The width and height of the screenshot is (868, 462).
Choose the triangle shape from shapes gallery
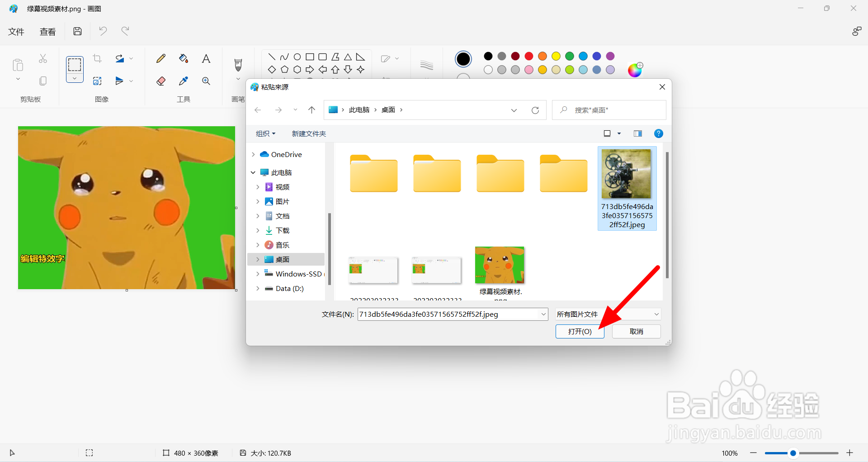pyautogui.click(x=348, y=57)
